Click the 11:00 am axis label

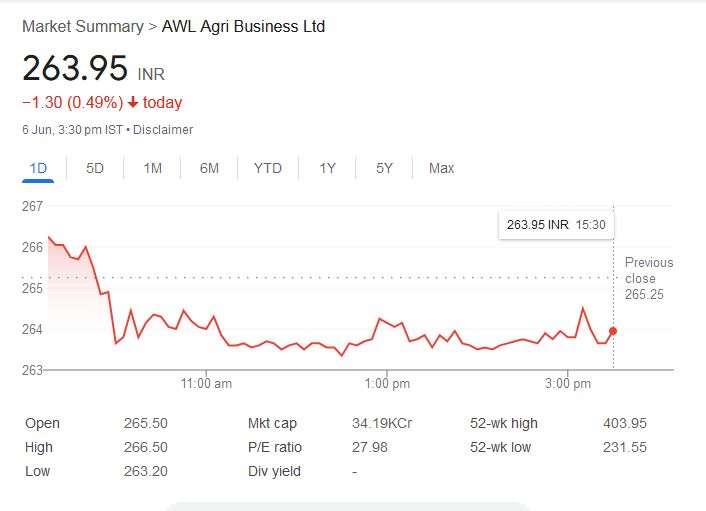pos(207,384)
